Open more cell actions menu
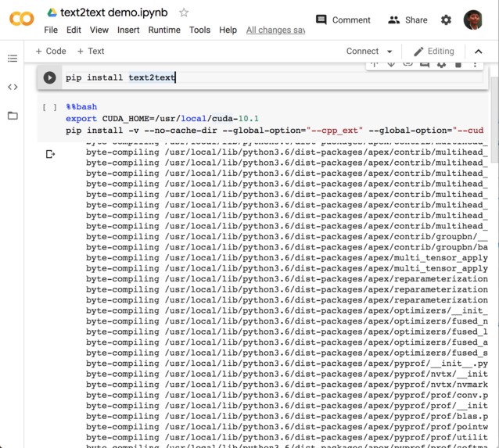 coord(475,65)
